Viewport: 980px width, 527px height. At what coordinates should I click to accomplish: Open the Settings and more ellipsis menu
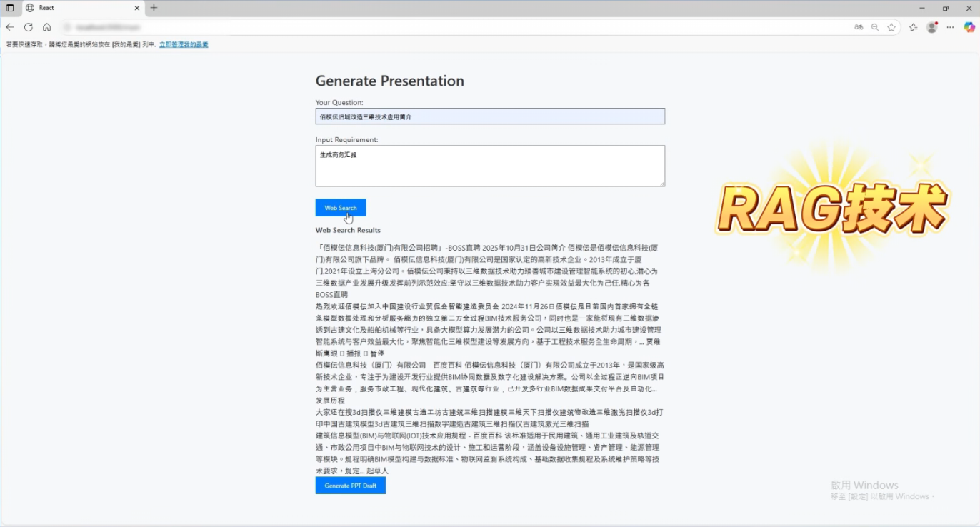click(x=950, y=27)
